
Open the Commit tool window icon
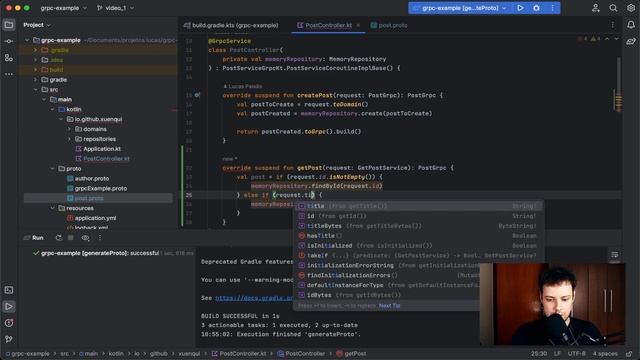9,41
